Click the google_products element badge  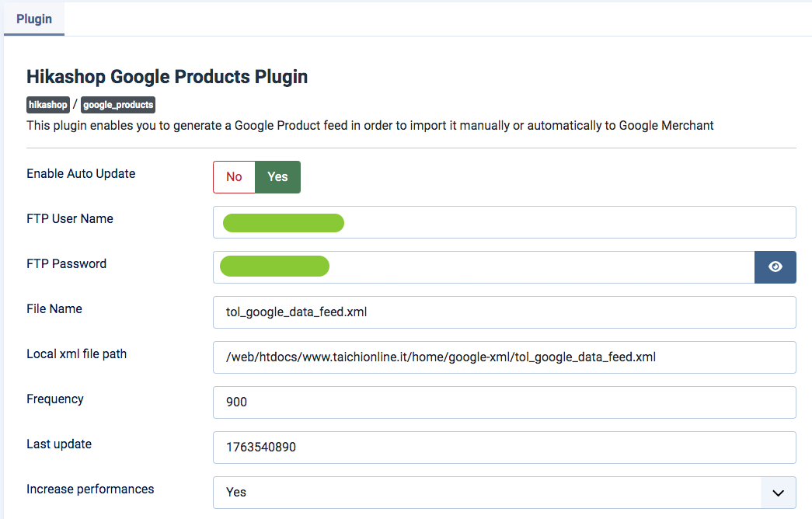[118, 104]
